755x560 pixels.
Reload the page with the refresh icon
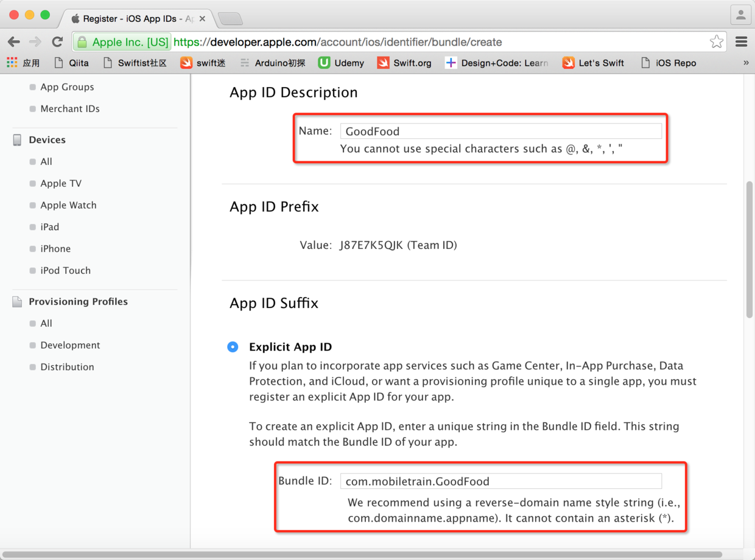coord(57,42)
